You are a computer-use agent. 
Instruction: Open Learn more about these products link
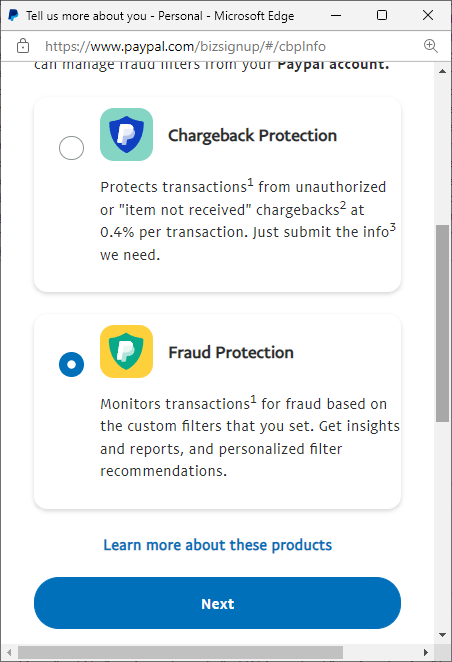click(218, 545)
